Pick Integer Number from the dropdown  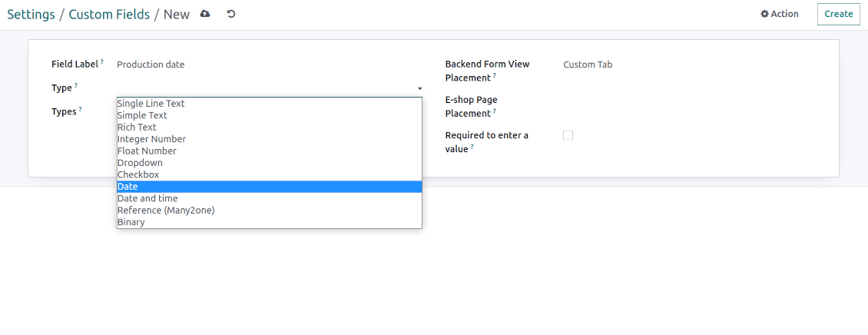coord(269,139)
